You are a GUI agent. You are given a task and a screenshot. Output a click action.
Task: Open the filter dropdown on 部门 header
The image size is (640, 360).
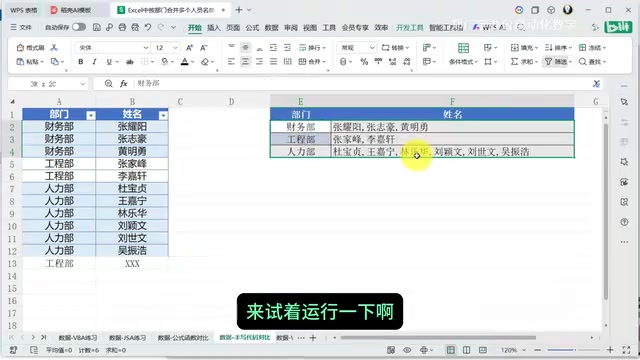click(91, 116)
